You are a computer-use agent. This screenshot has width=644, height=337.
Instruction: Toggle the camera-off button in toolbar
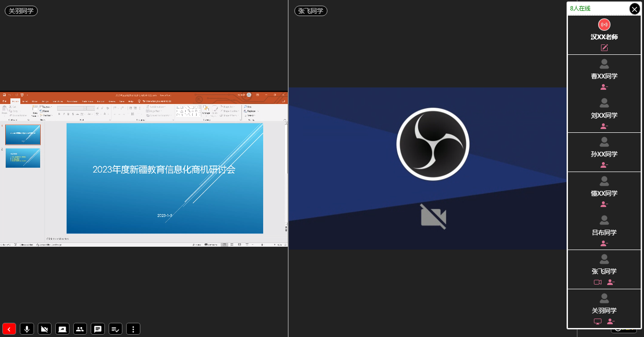click(44, 329)
